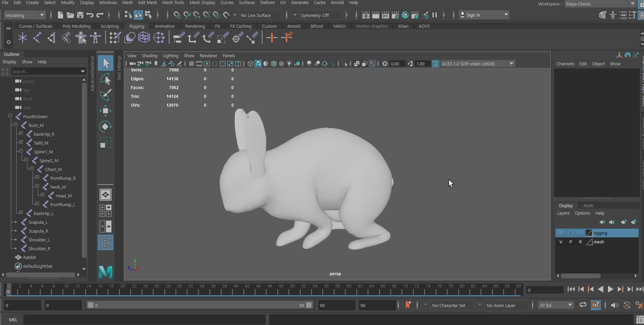644x325 pixels.
Task: Toggle visibility box of rigging layer
Action: coord(560,233)
